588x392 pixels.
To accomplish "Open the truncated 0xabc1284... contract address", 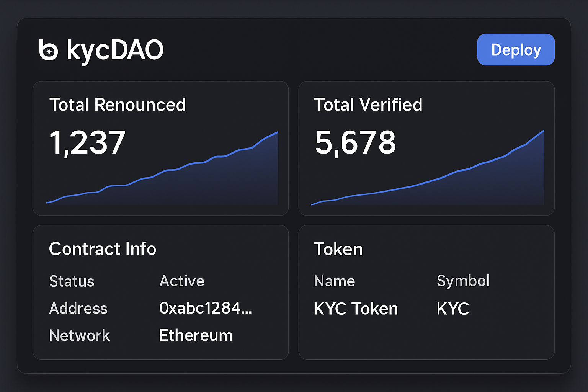I will click(206, 308).
